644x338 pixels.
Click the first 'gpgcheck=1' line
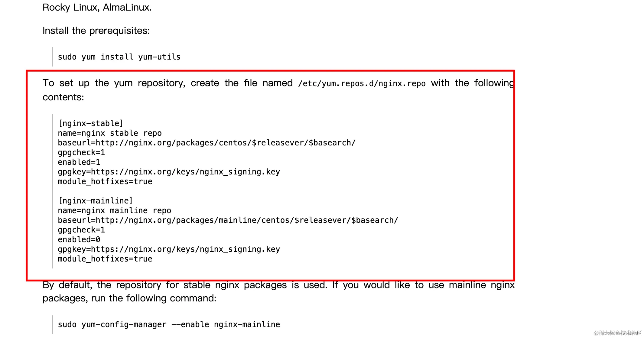coord(81,152)
